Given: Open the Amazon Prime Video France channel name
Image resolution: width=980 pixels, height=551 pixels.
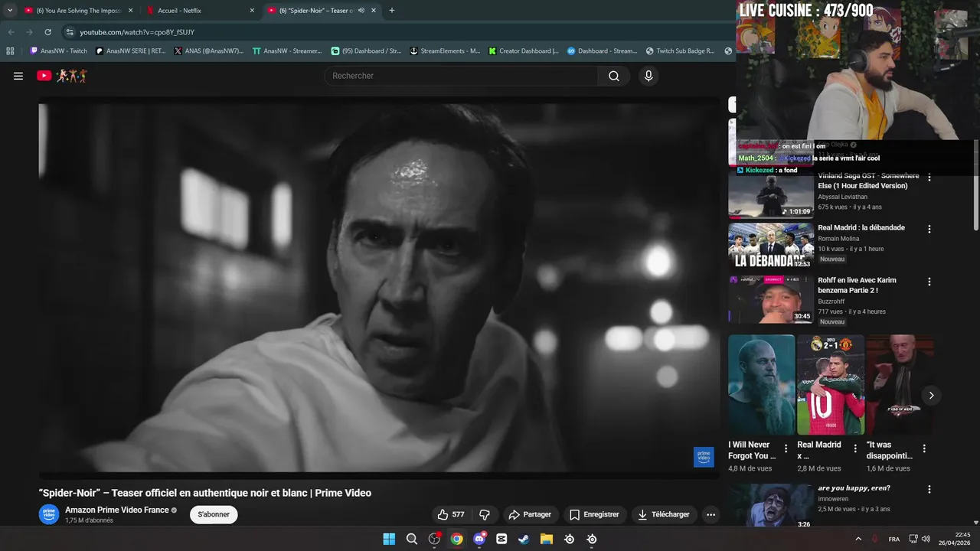Looking at the screenshot, I should pos(117,510).
